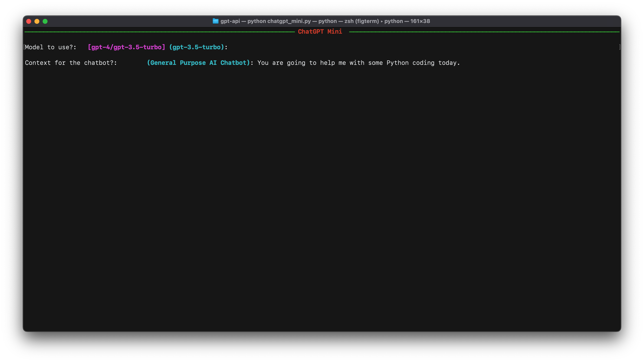The width and height of the screenshot is (644, 362).
Task: Click the red 'ChatGPT Mini' header text
Action: click(320, 32)
